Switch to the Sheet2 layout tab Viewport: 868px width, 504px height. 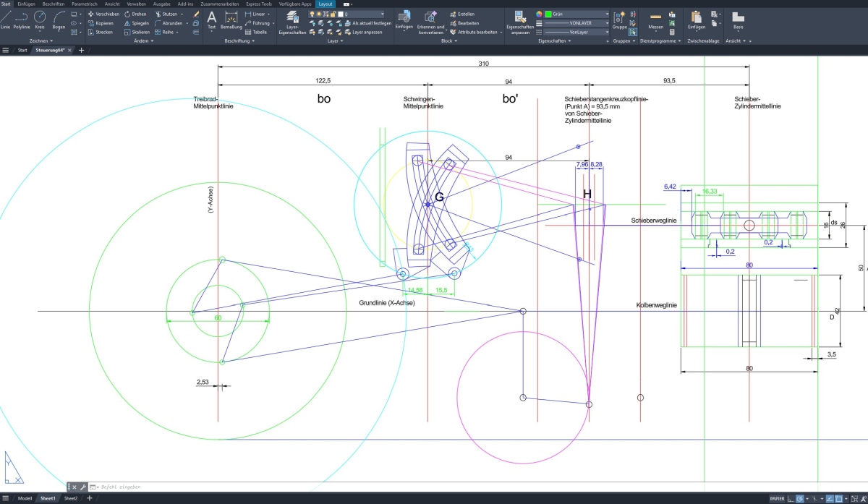(71, 498)
